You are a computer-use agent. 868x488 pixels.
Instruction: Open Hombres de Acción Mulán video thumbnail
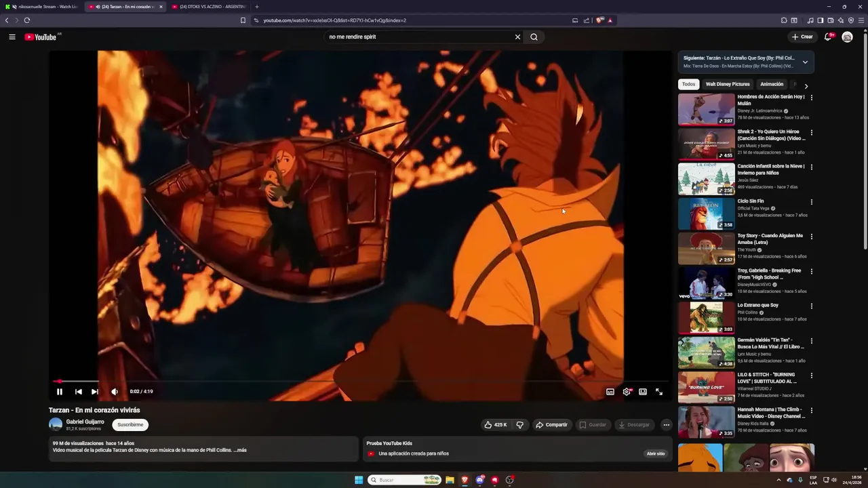(706, 109)
